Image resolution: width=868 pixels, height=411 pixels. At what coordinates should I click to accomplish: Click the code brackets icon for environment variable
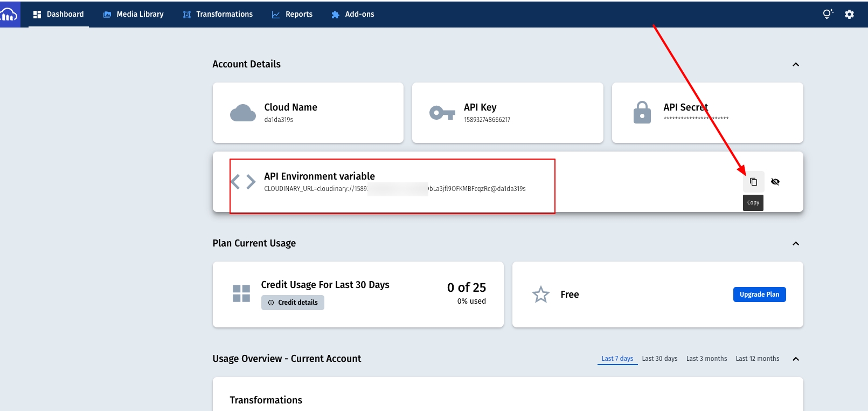(243, 182)
